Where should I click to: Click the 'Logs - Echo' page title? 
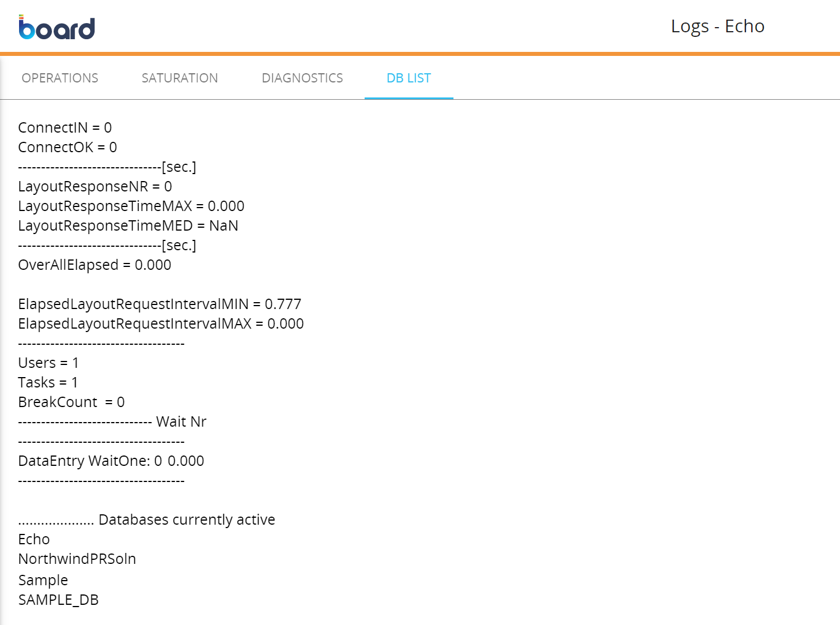(x=717, y=27)
